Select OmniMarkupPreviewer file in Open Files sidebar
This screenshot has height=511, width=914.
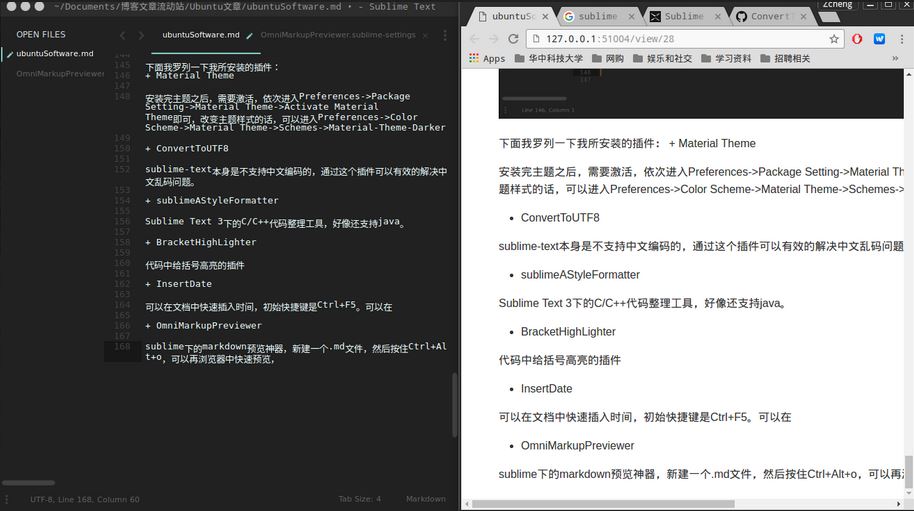tap(60, 73)
